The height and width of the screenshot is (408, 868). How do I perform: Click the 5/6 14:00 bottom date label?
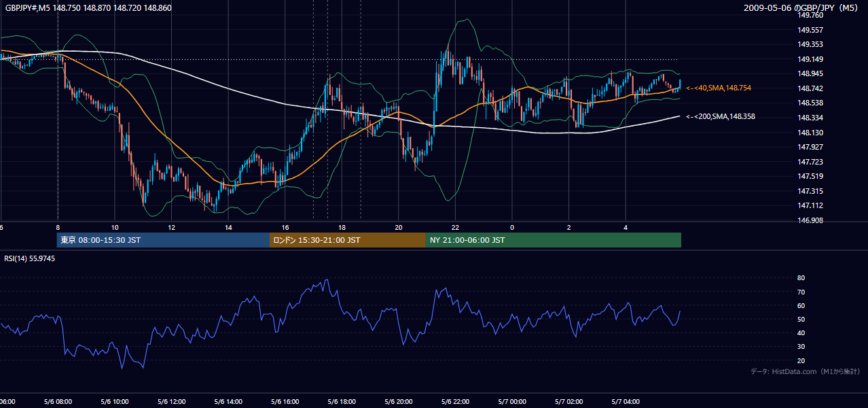(228, 402)
